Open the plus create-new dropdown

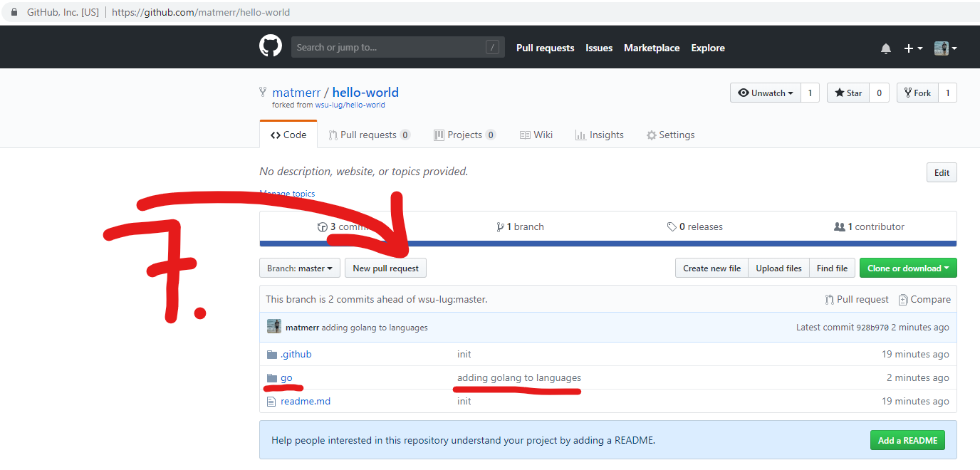pos(913,48)
